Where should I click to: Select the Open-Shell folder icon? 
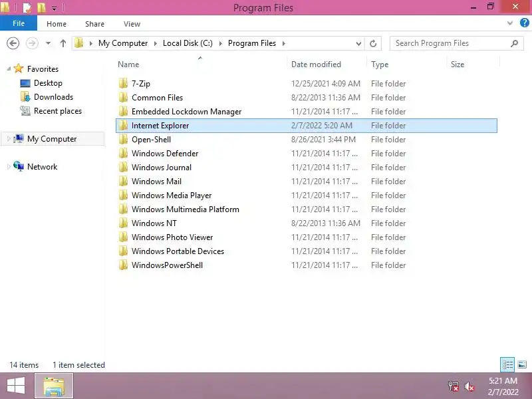coord(123,140)
